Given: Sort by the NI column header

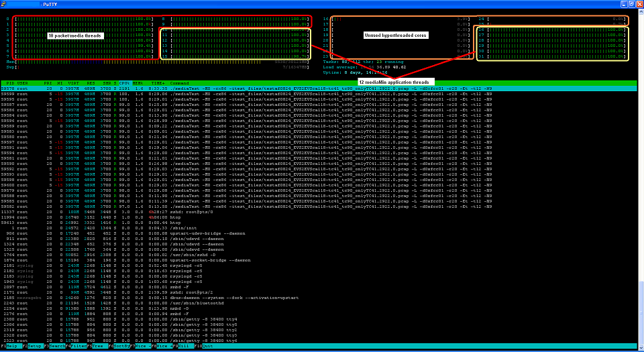Looking at the screenshot, I should [x=60, y=83].
